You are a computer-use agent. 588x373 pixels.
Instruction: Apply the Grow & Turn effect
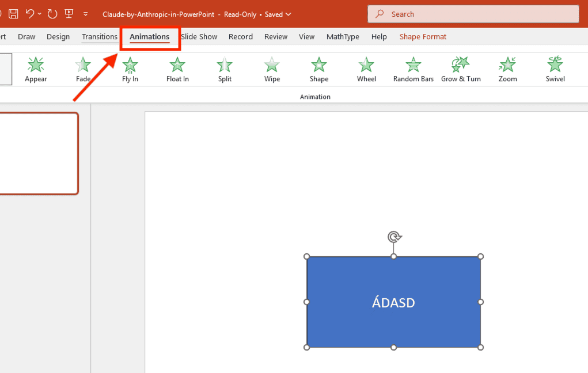point(461,68)
